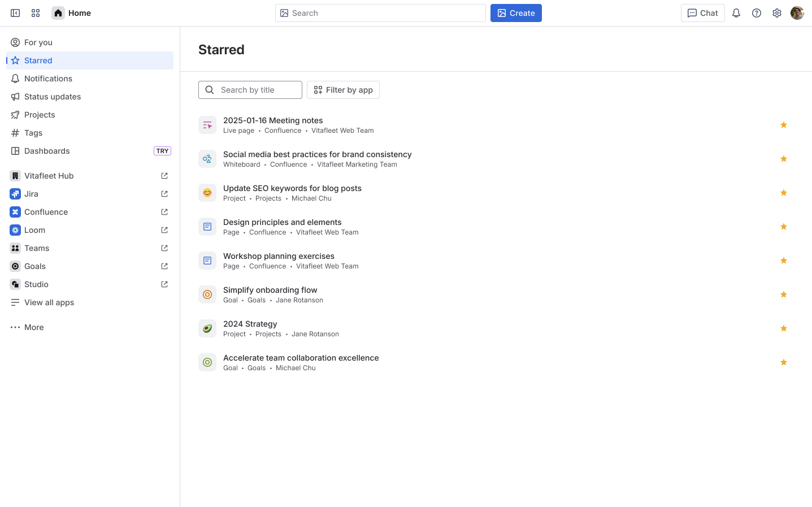812x507 pixels.
Task: Open the help question mark icon
Action: pos(757,13)
